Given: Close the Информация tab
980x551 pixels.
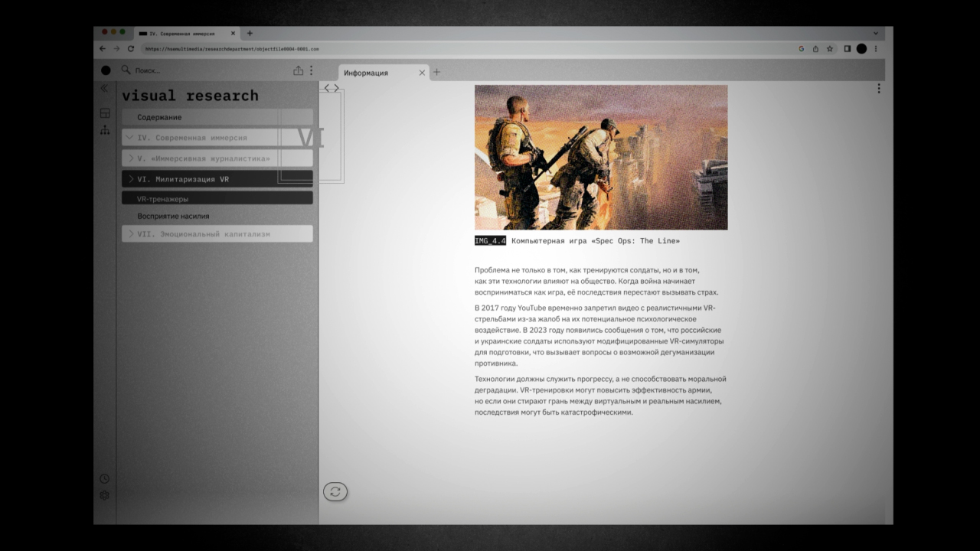Looking at the screenshot, I should pyautogui.click(x=422, y=73).
